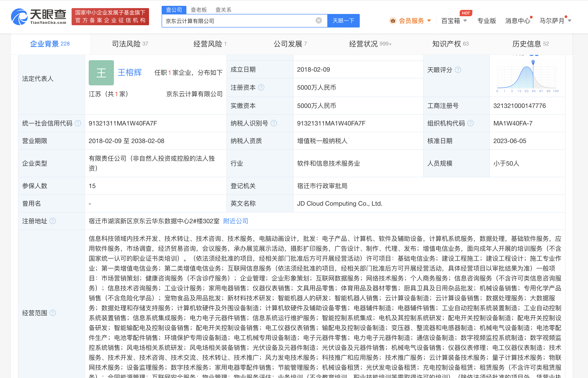This screenshot has height=378, width=588.
Task: Switch to the 历史信息 tab
Action: 531,44
